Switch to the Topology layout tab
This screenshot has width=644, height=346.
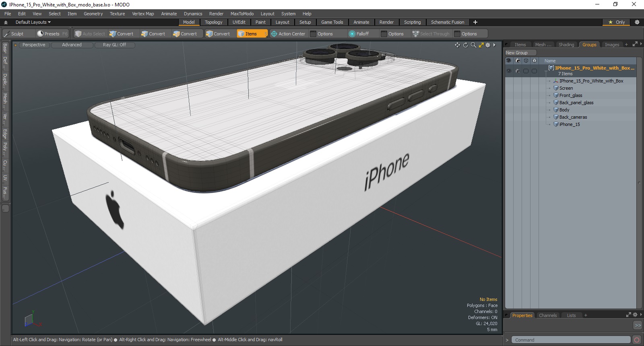pos(213,22)
